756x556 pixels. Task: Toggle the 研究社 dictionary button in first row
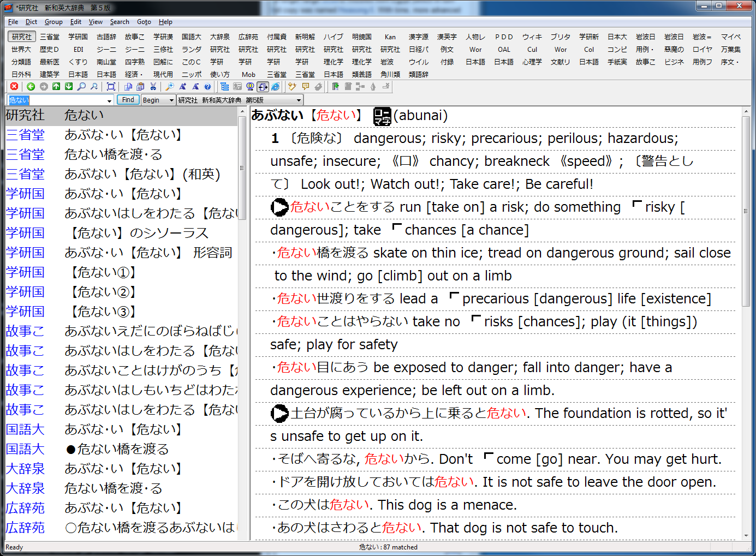pos(22,37)
